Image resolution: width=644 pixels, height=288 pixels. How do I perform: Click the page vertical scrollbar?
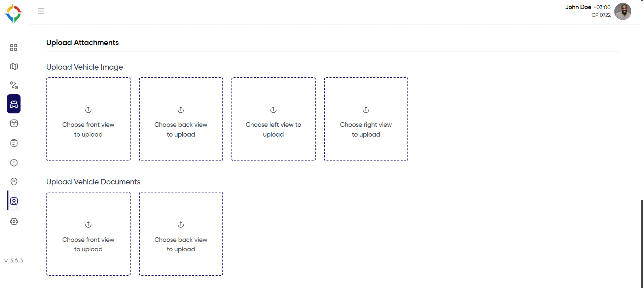coord(642,244)
